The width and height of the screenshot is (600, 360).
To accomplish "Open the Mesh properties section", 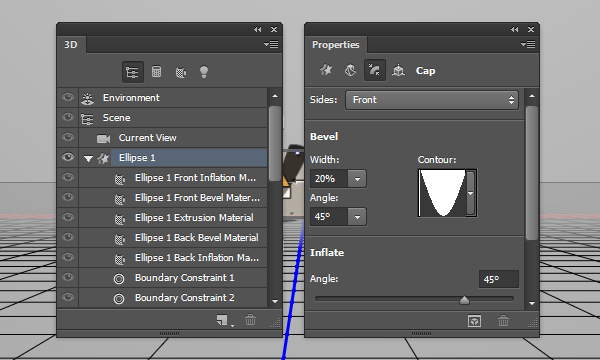I will (326, 70).
